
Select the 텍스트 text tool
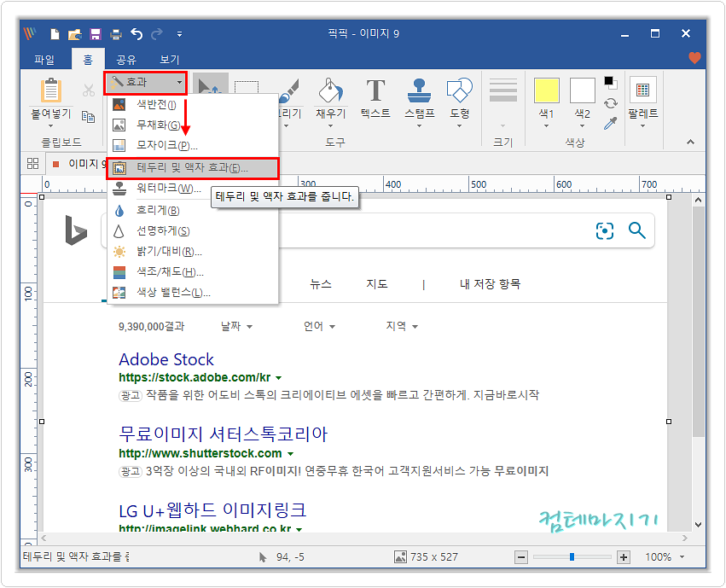375,90
